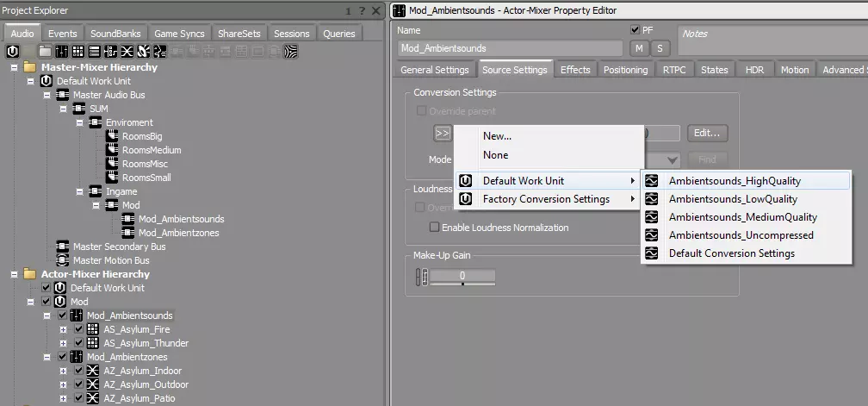Toggle the PF checkbox
Viewport: 868px width, 406px height.
point(635,30)
